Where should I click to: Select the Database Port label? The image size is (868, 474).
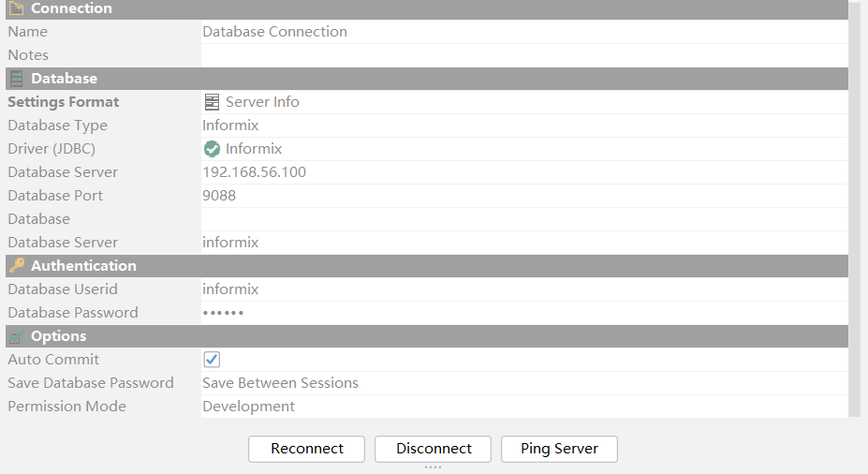coord(55,196)
